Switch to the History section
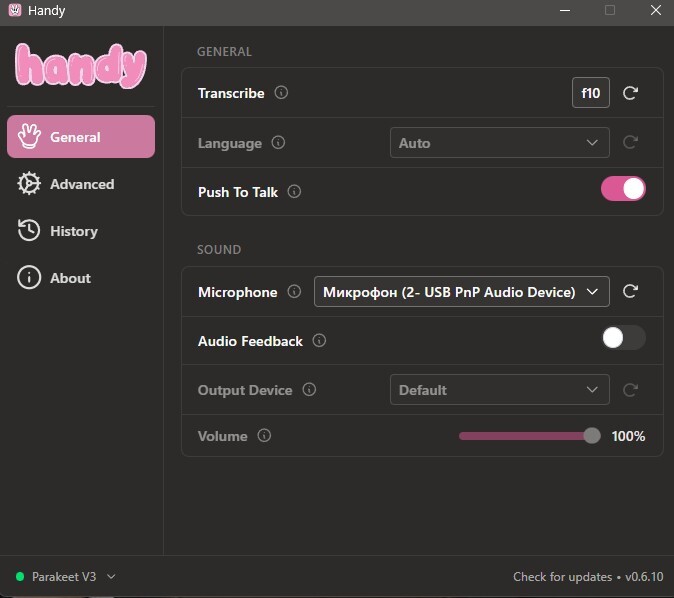The image size is (674, 598). pyautogui.click(x=73, y=231)
